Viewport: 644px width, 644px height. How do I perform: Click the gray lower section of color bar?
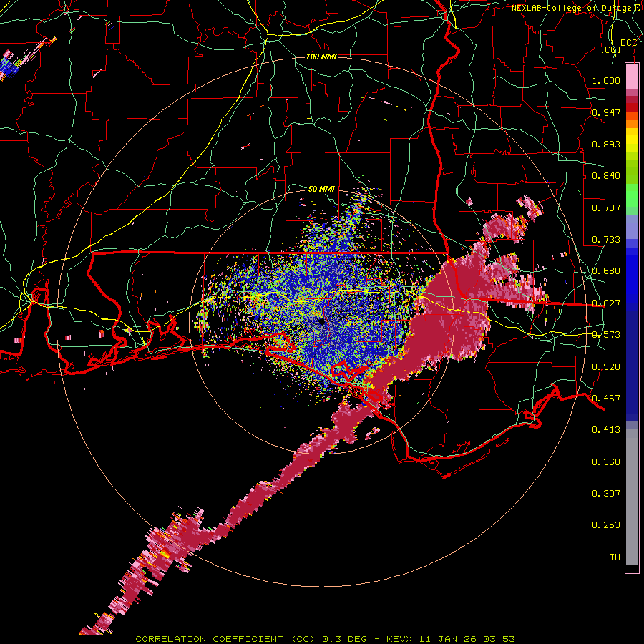[x=632, y=497]
